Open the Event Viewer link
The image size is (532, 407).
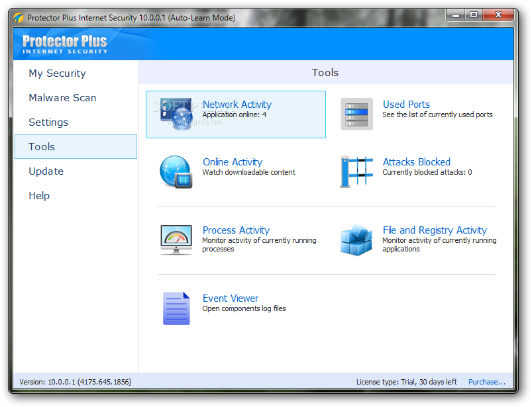click(231, 298)
